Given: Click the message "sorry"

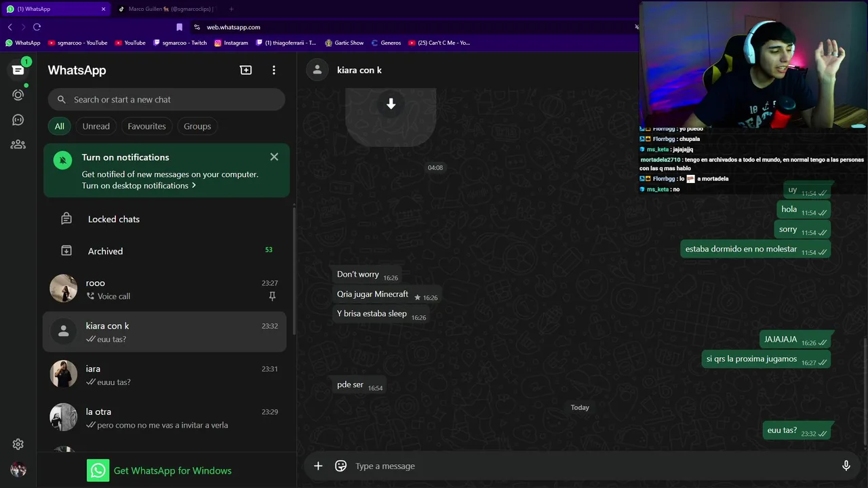Looking at the screenshot, I should tap(803, 229).
